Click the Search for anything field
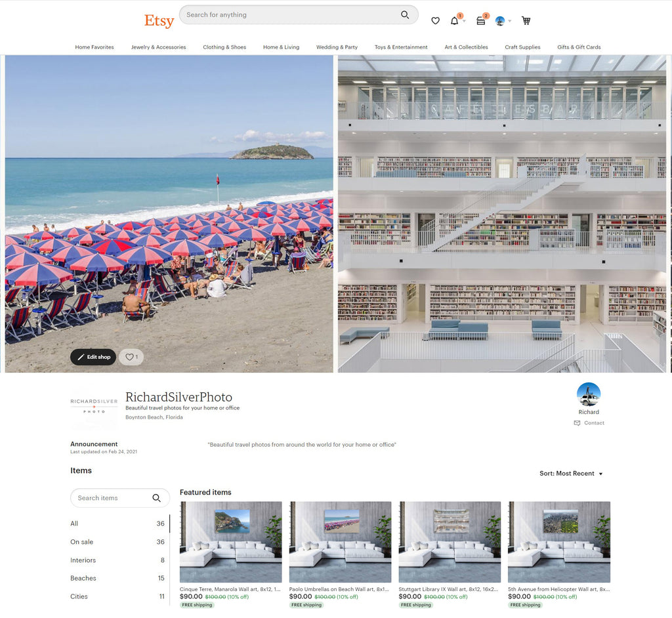The height and width of the screenshot is (618, 672). [x=289, y=15]
